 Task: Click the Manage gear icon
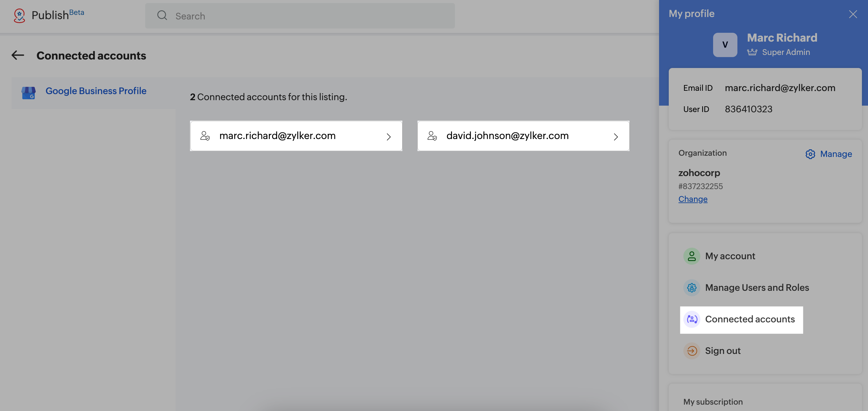pyautogui.click(x=810, y=154)
